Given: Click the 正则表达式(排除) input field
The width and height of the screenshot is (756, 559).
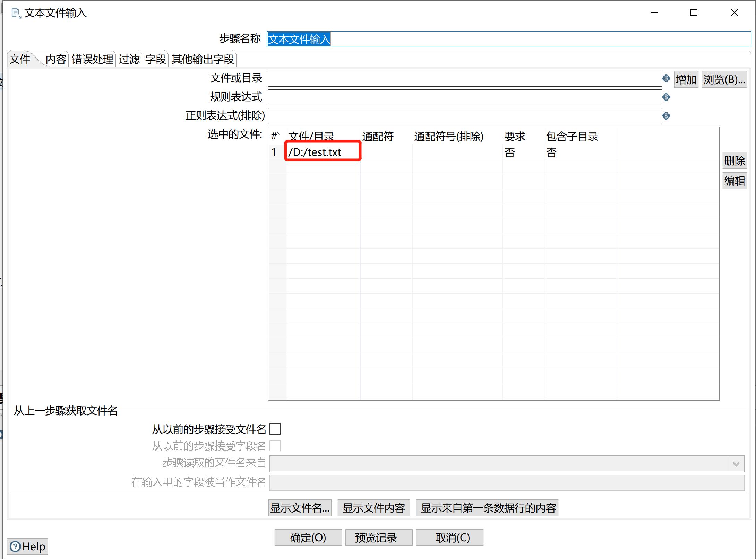Looking at the screenshot, I should coord(465,116).
